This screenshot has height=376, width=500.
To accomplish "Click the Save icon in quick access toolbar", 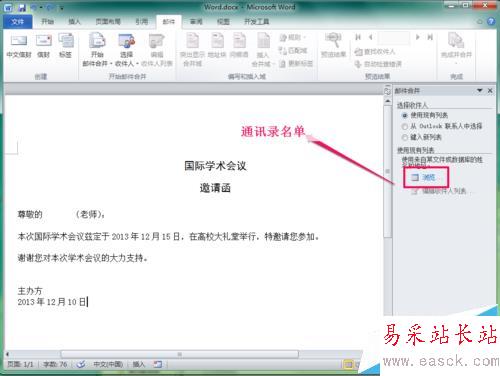I will [x=22, y=7].
